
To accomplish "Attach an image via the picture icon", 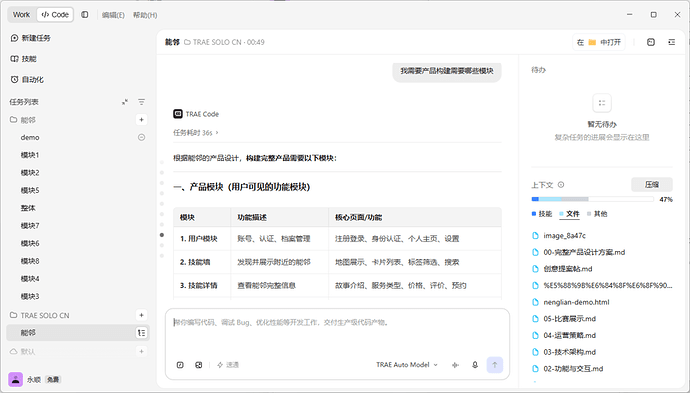I will coord(198,365).
